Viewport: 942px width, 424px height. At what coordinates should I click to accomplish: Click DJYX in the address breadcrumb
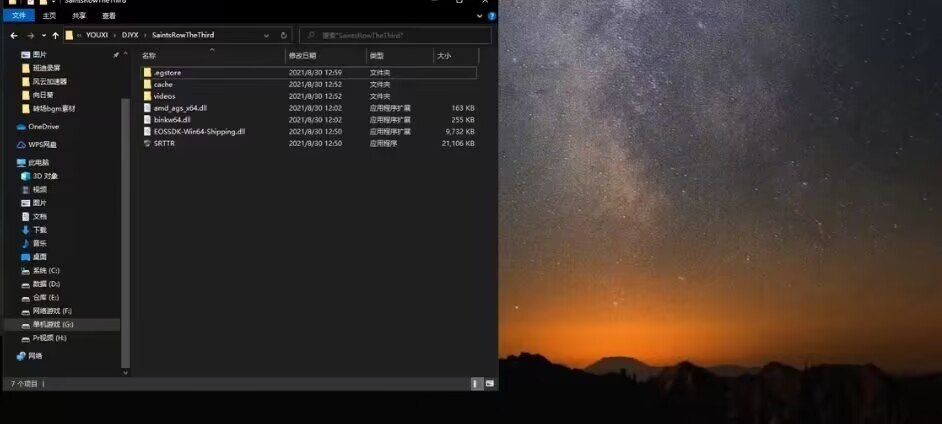point(130,35)
